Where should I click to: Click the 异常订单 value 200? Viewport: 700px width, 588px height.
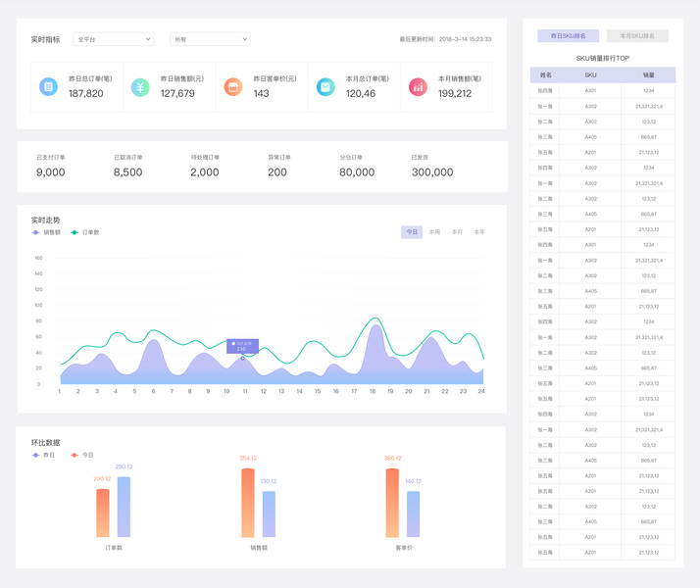[277, 172]
